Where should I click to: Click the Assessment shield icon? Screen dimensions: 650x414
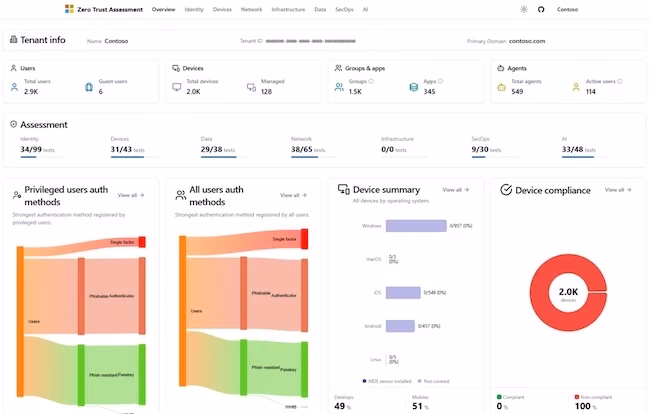click(13, 124)
